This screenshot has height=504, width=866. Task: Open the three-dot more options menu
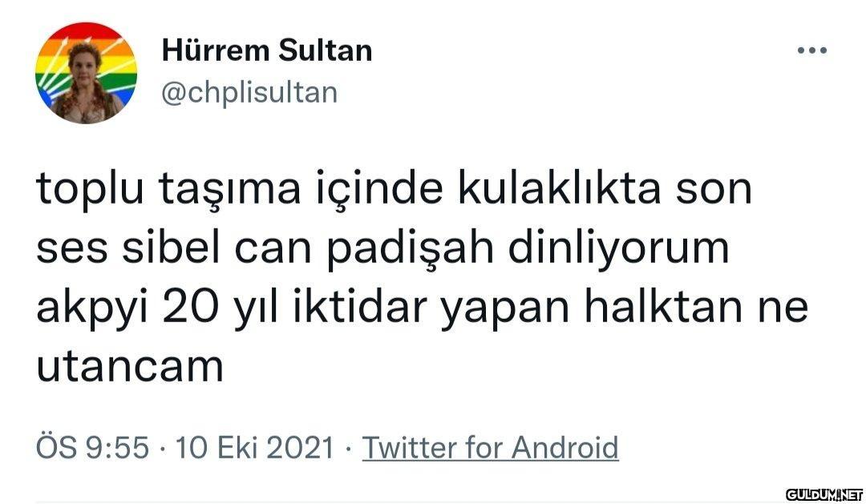click(811, 50)
